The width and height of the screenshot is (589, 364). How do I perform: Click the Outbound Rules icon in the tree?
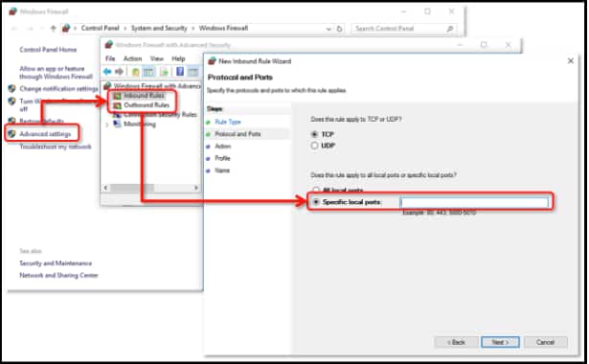pos(117,105)
